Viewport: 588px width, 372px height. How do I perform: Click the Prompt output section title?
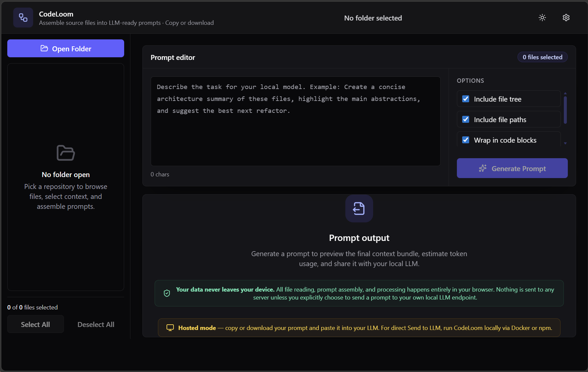(x=359, y=238)
